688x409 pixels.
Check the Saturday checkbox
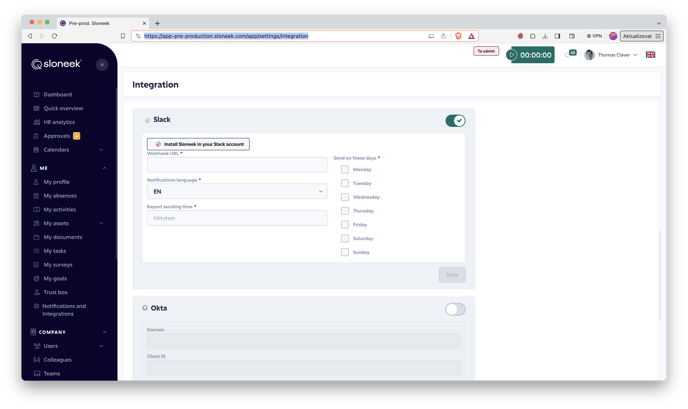[x=345, y=238]
